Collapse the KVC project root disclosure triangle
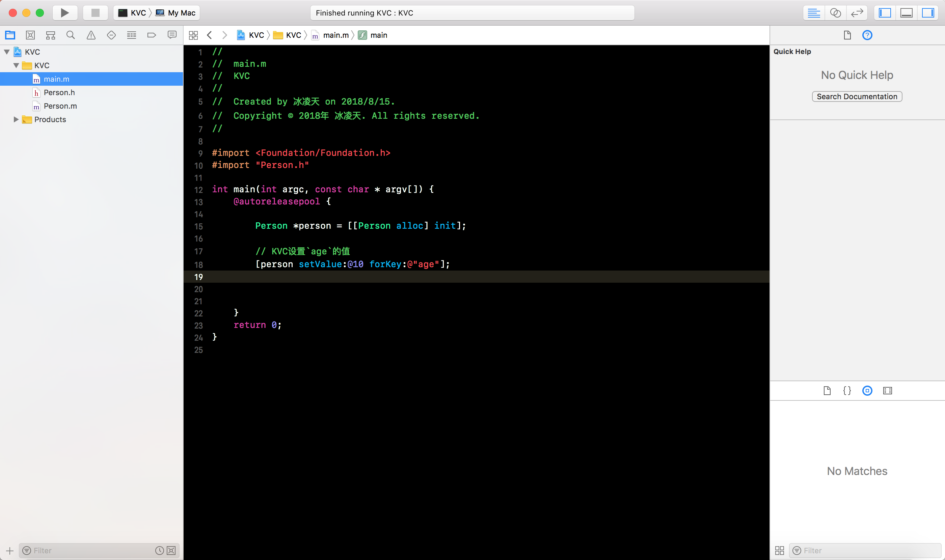The image size is (945, 560). click(x=7, y=52)
